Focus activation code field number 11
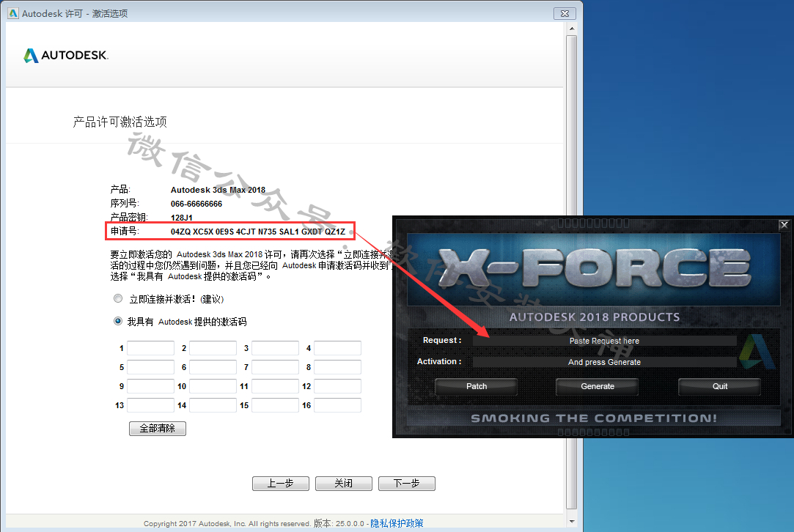794x532 pixels. (x=275, y=386)
